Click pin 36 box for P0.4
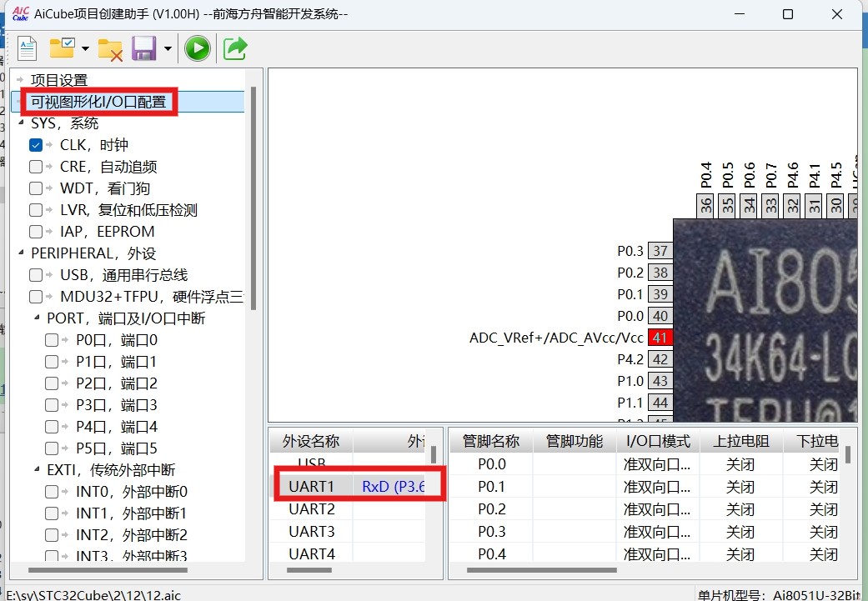The height and width of the screenshot is (601, 868). pos(705,206)
